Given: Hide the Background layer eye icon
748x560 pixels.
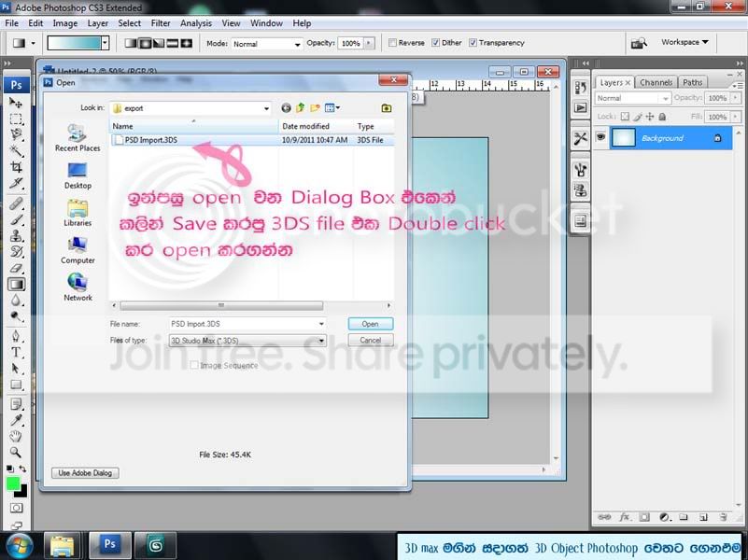Looking at the screenshot, I should click(x=600, y=138).
